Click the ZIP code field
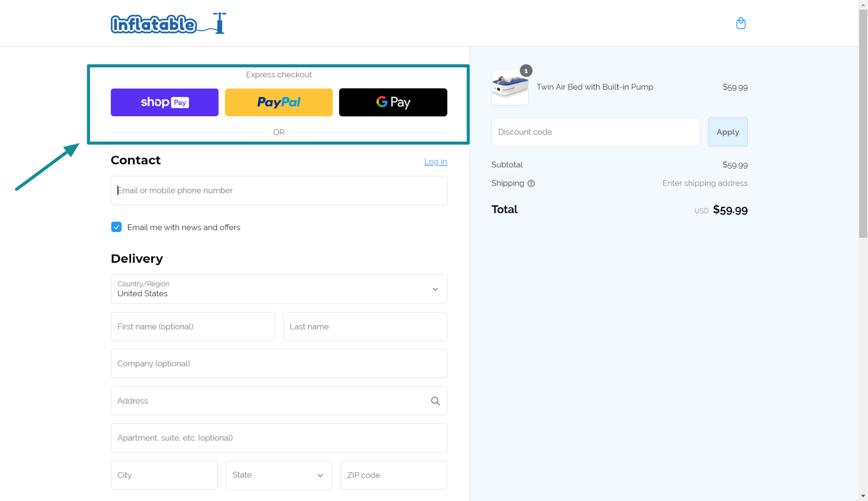 393,474
